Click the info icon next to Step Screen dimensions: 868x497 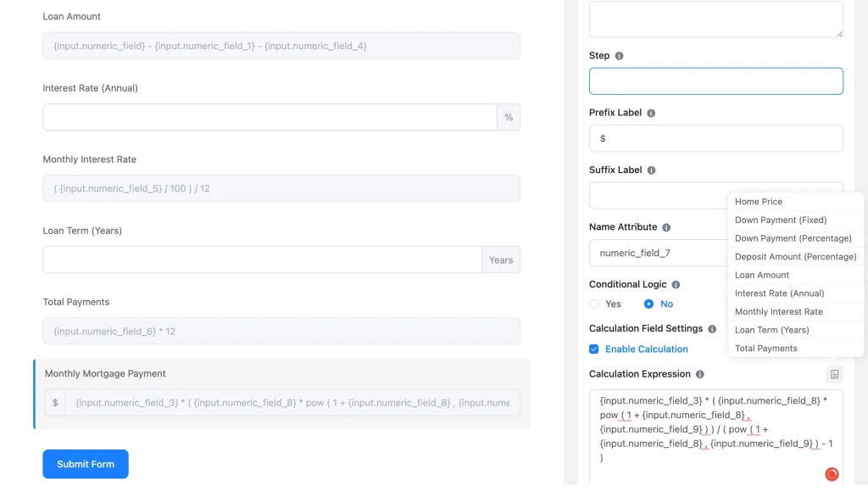(619, 56)
